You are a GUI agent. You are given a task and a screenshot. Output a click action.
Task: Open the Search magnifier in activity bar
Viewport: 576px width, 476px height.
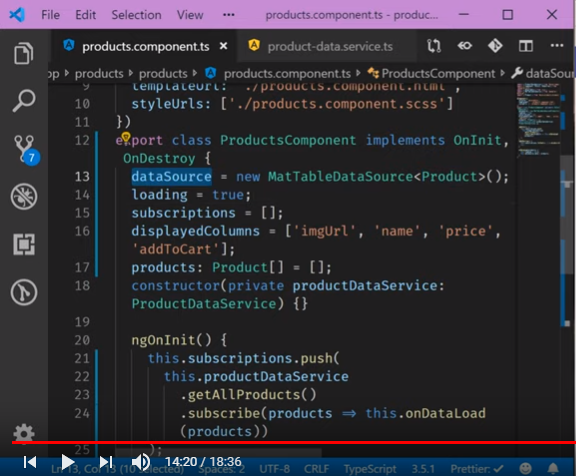coord(24,100)
